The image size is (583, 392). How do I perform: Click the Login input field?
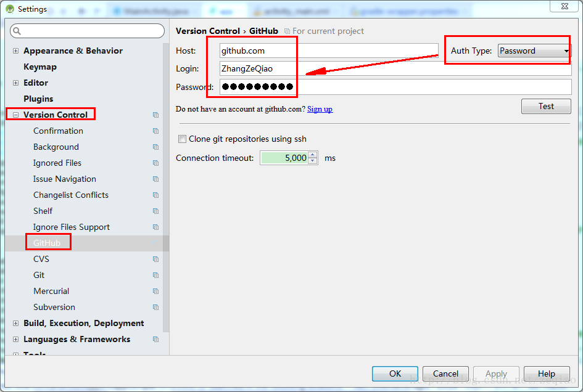(x=395, y=69)
